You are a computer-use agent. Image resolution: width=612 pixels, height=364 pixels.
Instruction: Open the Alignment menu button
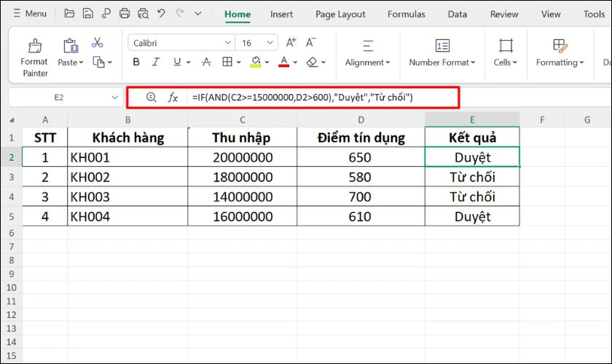pos(367,53)
